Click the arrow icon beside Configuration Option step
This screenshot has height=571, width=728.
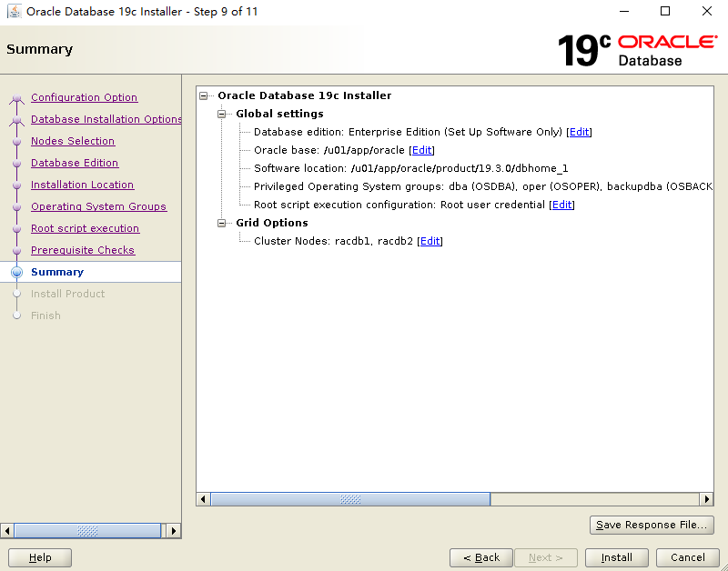[x=16, y=97]
